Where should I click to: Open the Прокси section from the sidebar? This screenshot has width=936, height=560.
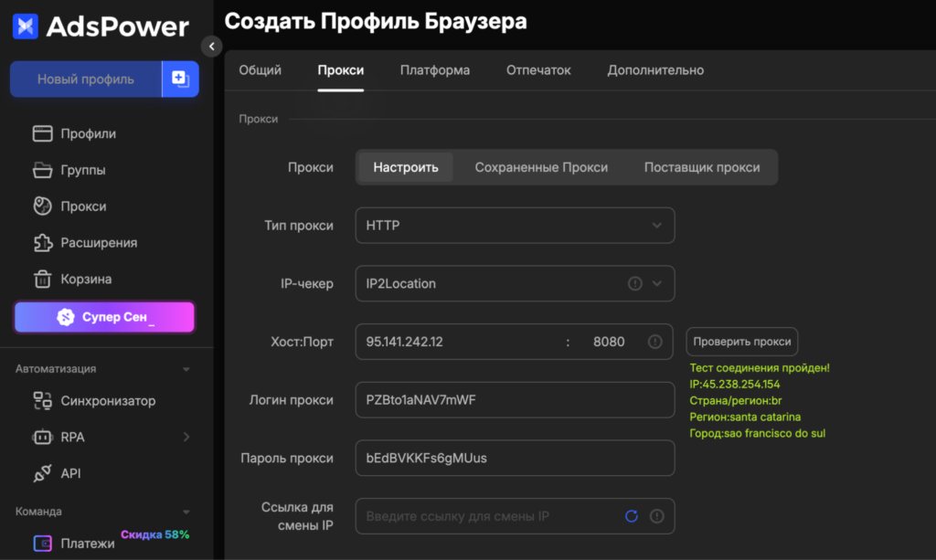42,206
